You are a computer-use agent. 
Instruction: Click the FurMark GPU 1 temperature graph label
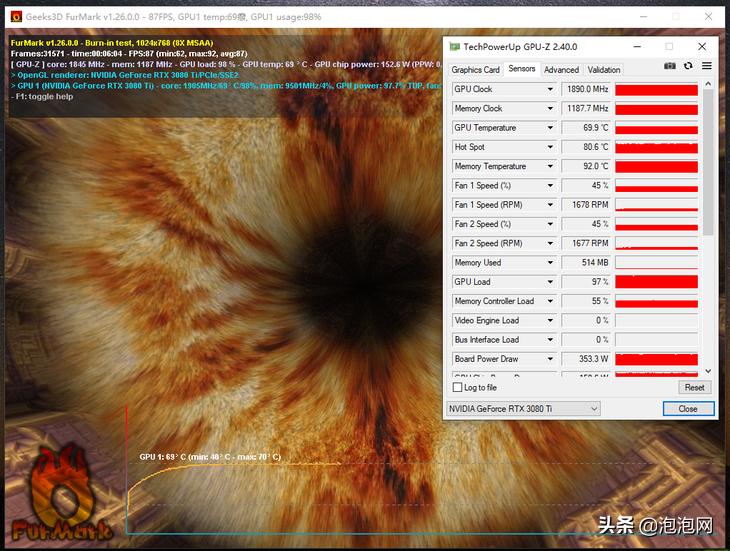point(210,457)
